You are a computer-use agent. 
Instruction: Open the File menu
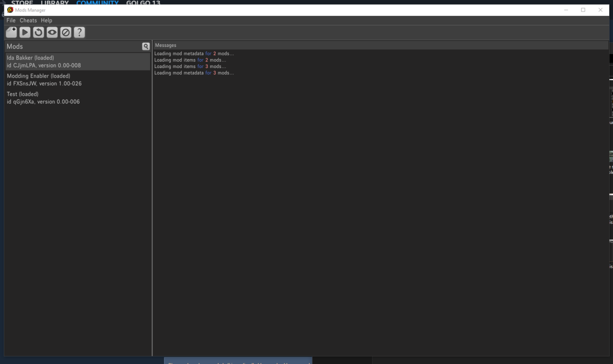(x=11, y=21)
